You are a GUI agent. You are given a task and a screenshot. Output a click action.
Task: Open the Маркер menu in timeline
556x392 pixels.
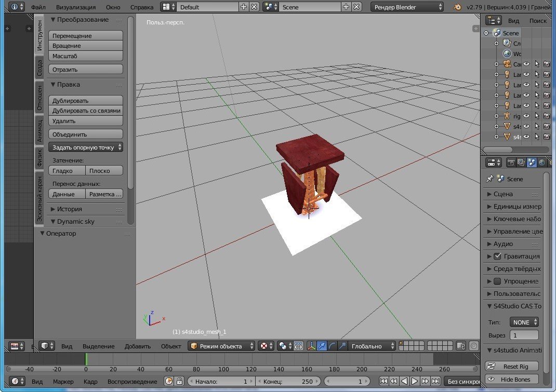pyautogui.click(x=63, y=382)
